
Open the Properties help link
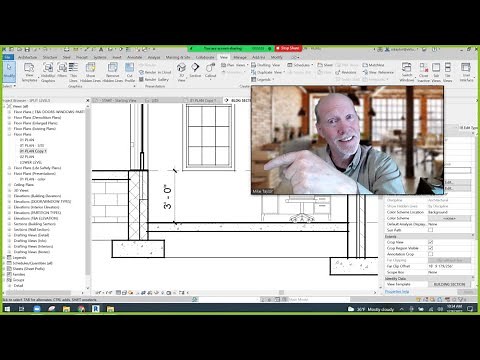click(x=397, y=292)
